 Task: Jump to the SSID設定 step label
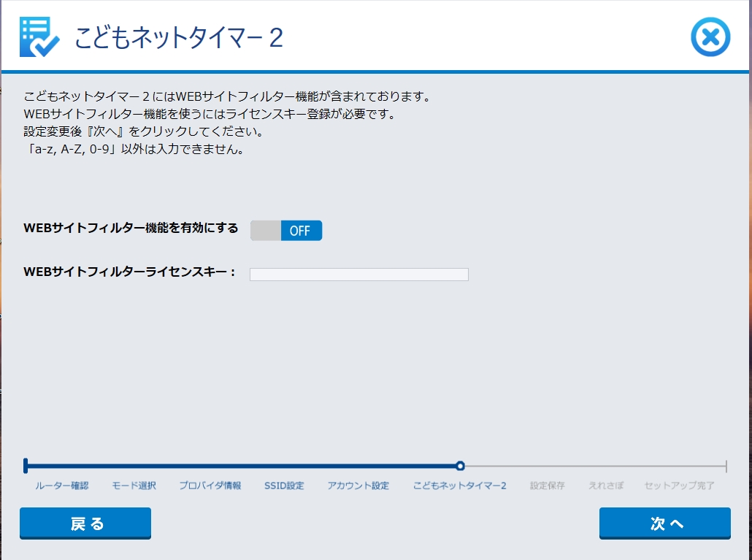(284, 486)
